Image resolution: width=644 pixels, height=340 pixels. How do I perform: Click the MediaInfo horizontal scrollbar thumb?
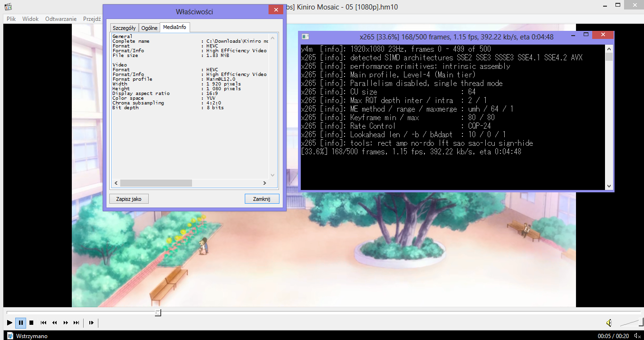click(156, 183)
